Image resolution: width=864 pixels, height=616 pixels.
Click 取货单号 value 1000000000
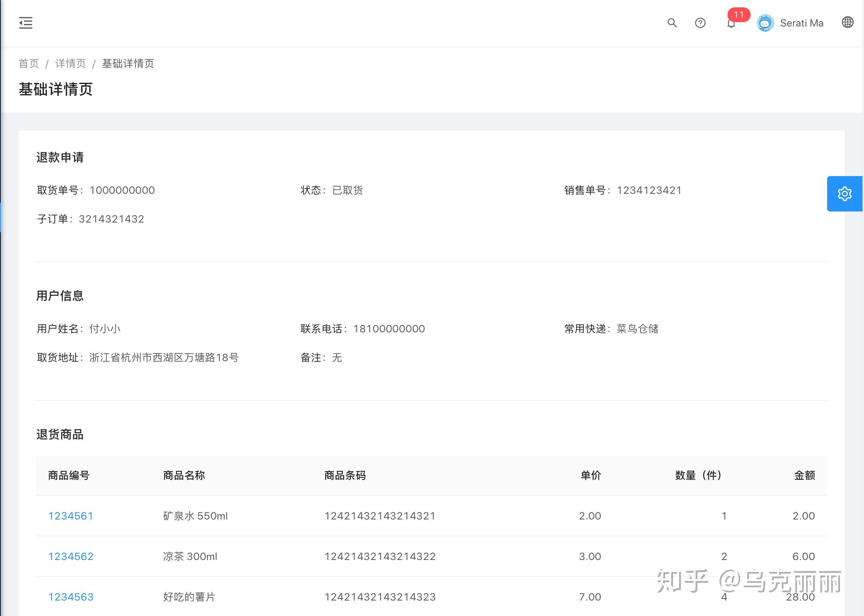[122, 190]
